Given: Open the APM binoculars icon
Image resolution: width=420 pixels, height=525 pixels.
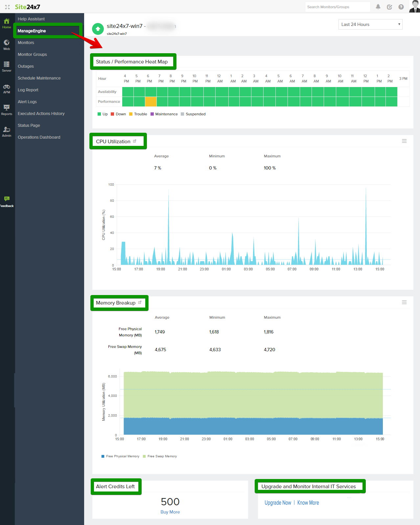Looking at the screenshot, I should coord(7,88).
